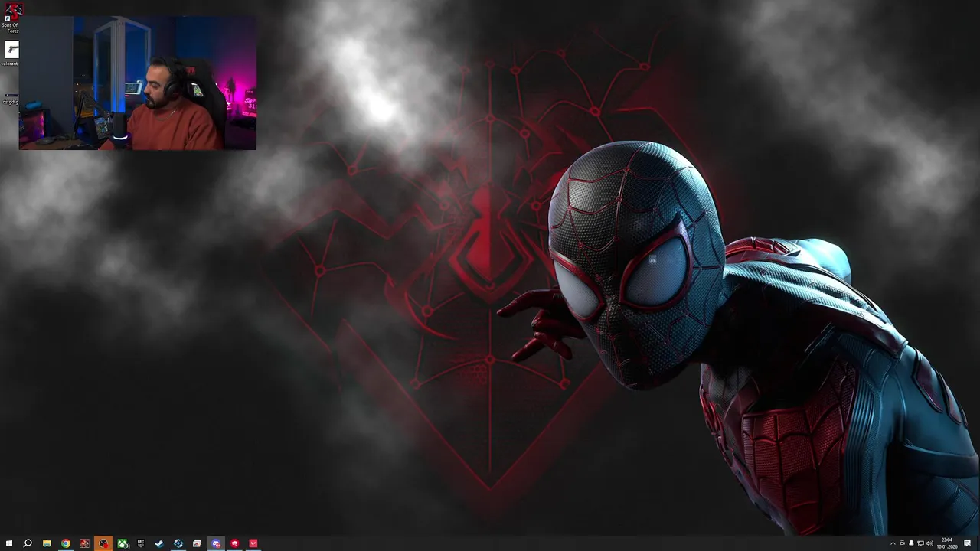Open the red round app icon in taskbar
980x551 pixels.
[x=234, y=543]
